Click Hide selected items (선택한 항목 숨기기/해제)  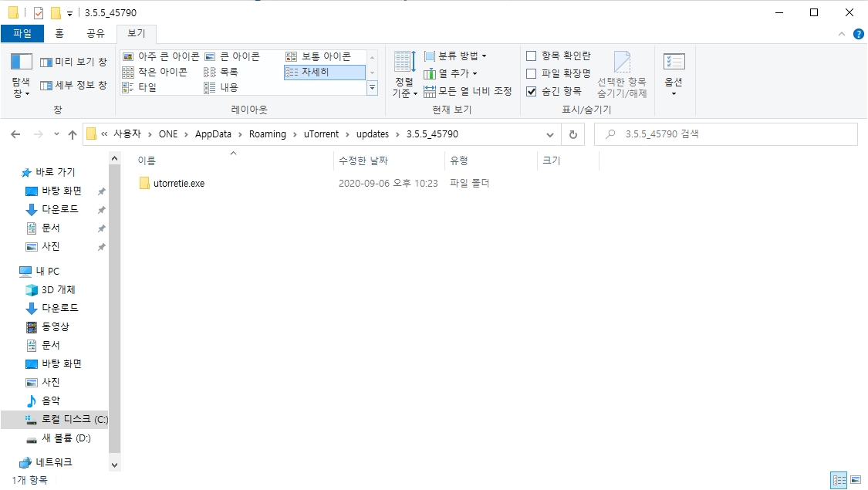[622, 75]
